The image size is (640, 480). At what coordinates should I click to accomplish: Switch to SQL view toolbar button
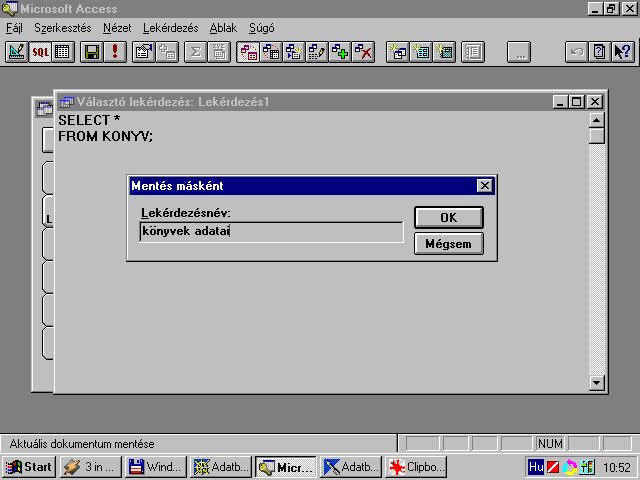40,52
